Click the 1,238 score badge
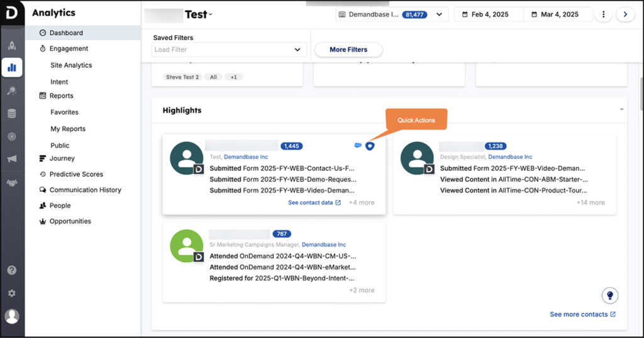644x338 pixels. 496,146
